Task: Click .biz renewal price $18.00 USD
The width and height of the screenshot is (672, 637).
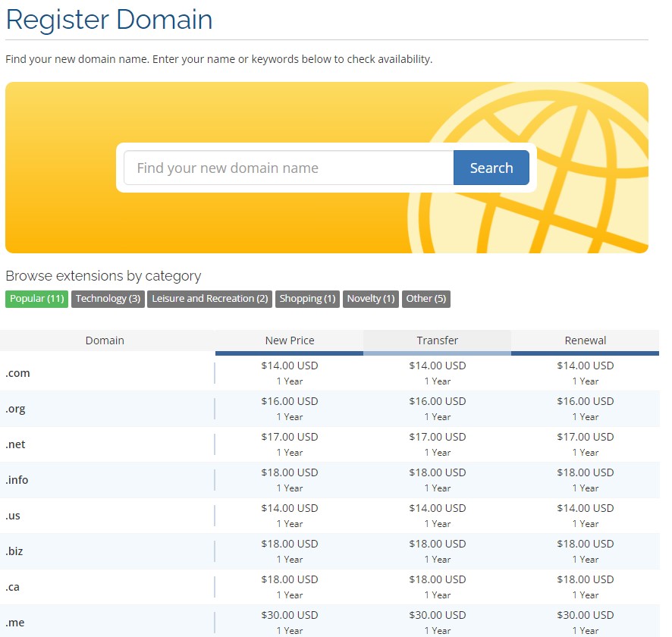Action: [x=586, y=544]
